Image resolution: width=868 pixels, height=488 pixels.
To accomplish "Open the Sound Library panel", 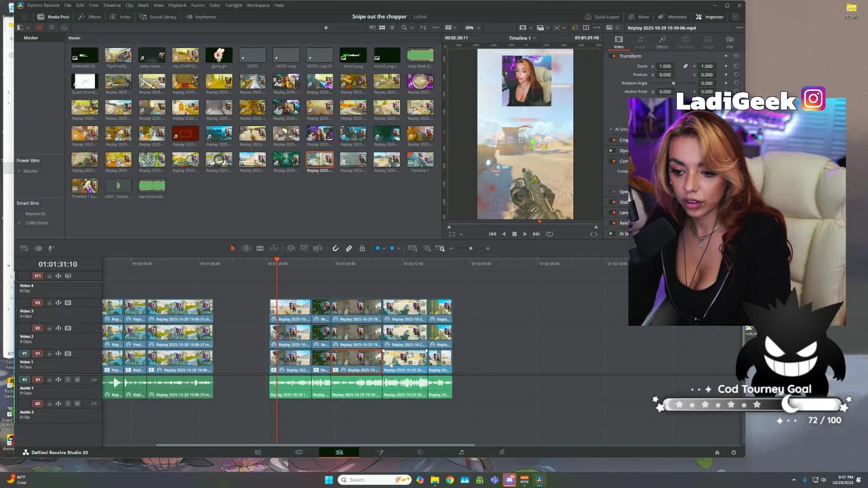I will click(x=158, y=17).
